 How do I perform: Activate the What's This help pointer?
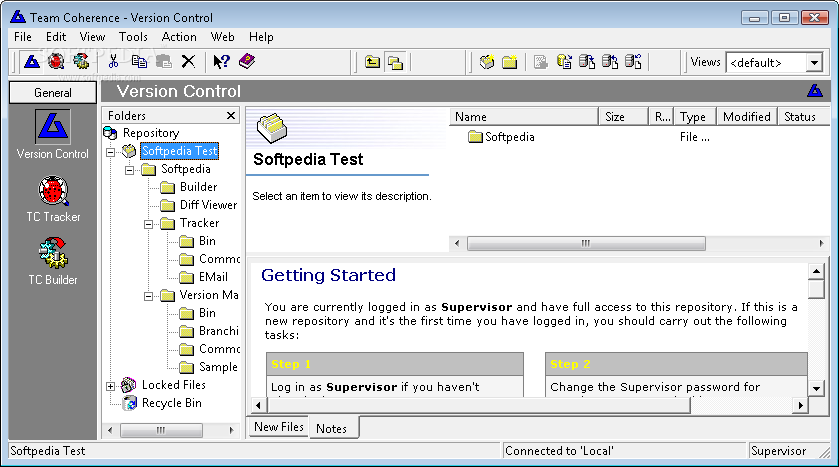(221, 62)
